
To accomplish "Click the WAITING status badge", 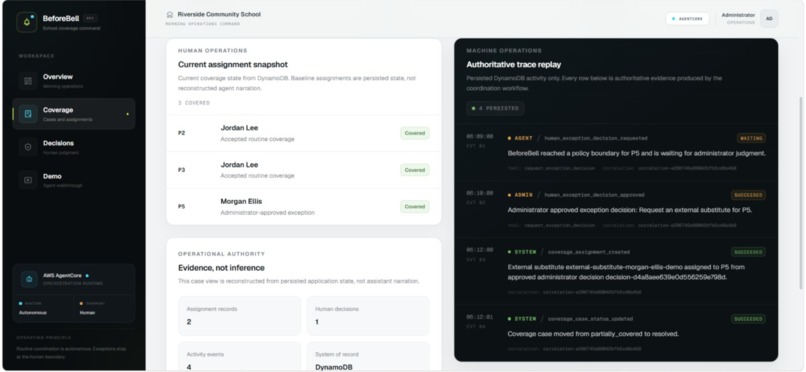I will [751, 138].
